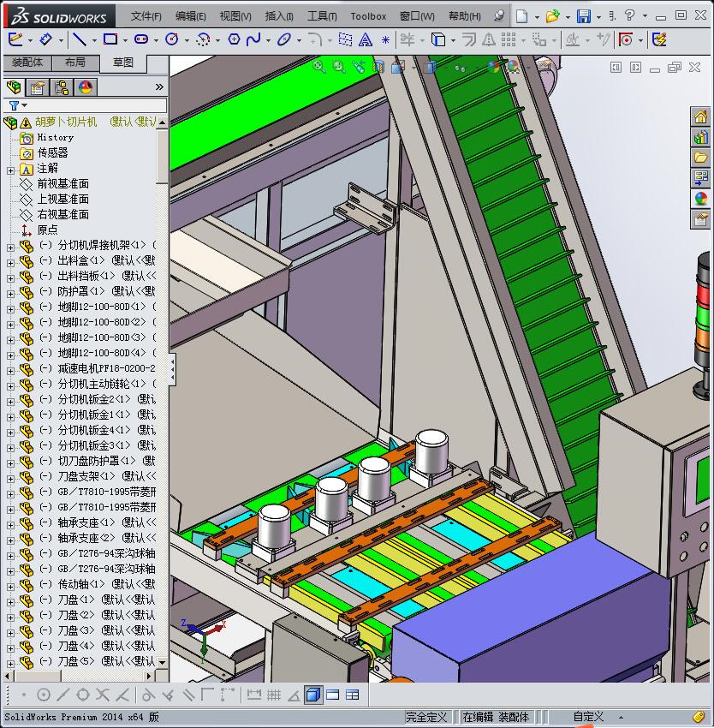Screen dimensions: 714x728
Task: Click the Zoom to Area icon
Action: pos(339,67)
